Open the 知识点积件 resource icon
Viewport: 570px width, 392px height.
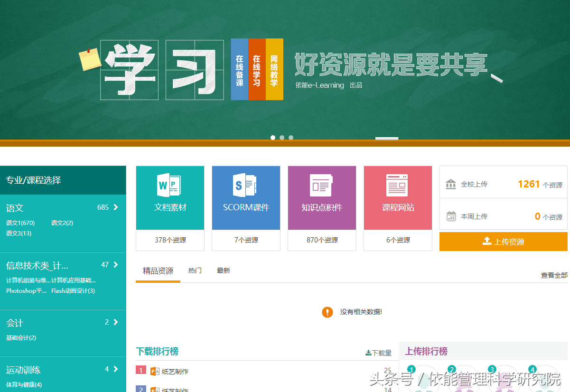(x=322, y=186)
